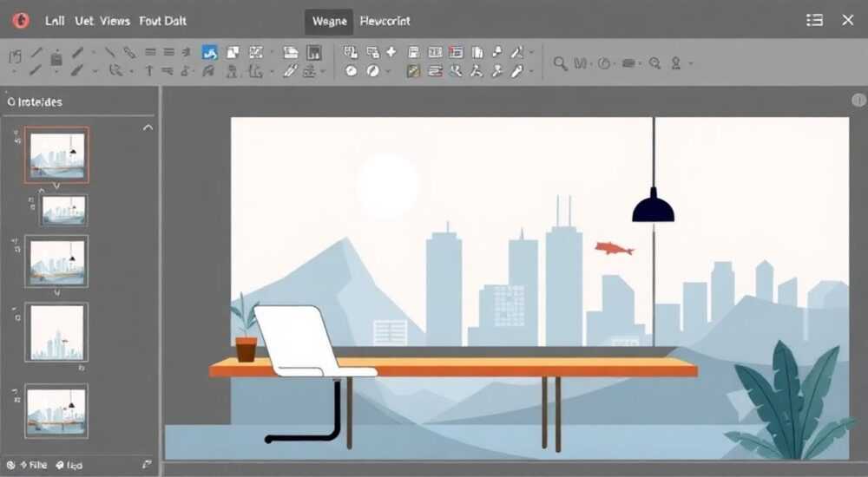Click the upward arrow icon in toolbar
Image resolution: width=868 pixels, height=477 pixels.
(149, 71)
